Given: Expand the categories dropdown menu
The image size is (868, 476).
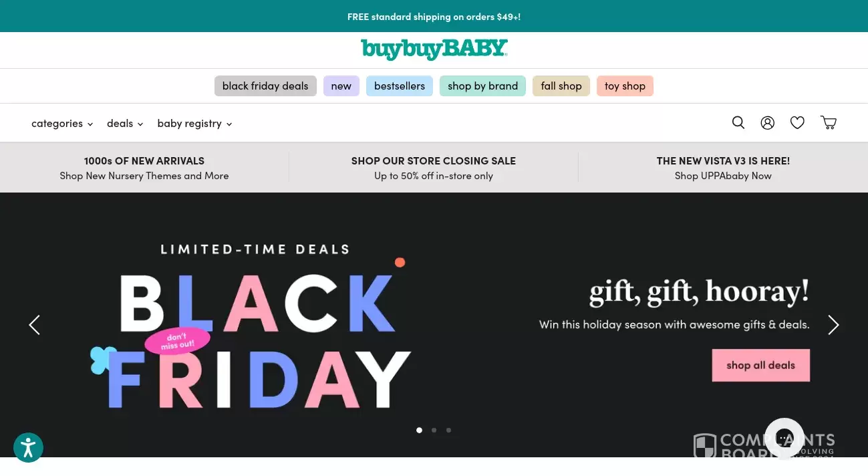Looking at the screenshot, I should tap(62, 124).
